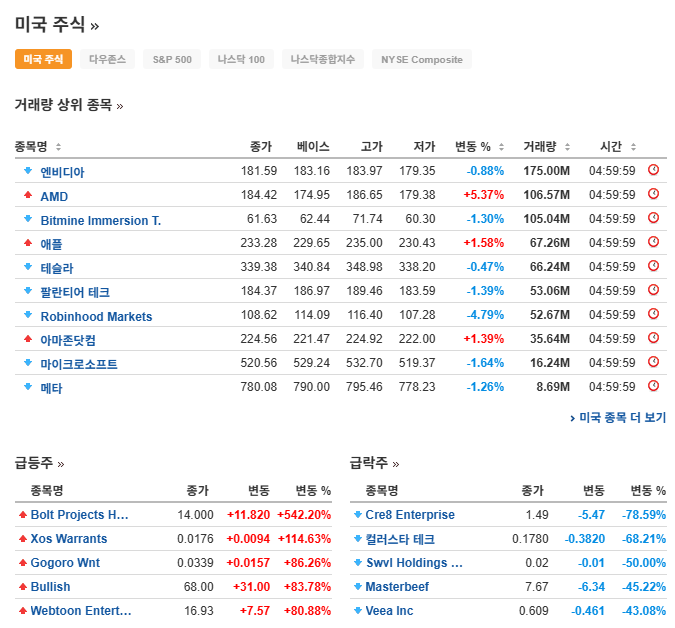Screen dimensions: 675x628
Task: Click the -4.79% change for Robinhood Markets
Action: [485, 315]
